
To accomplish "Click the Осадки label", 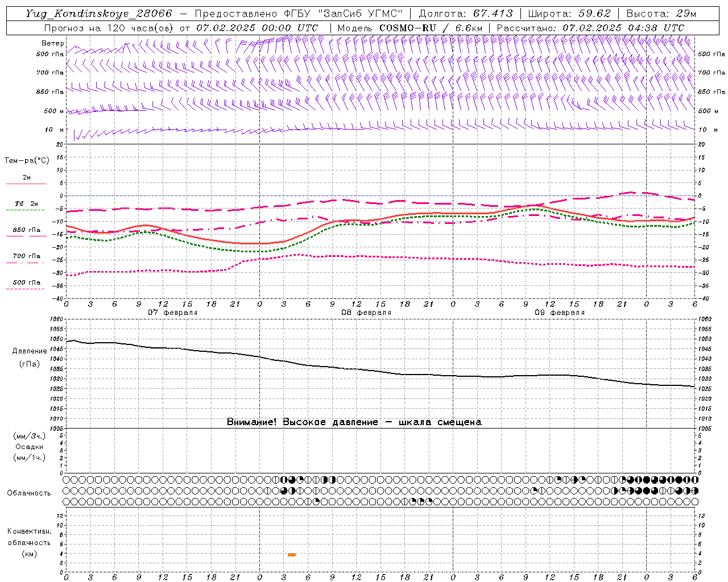I will point(30,447).
